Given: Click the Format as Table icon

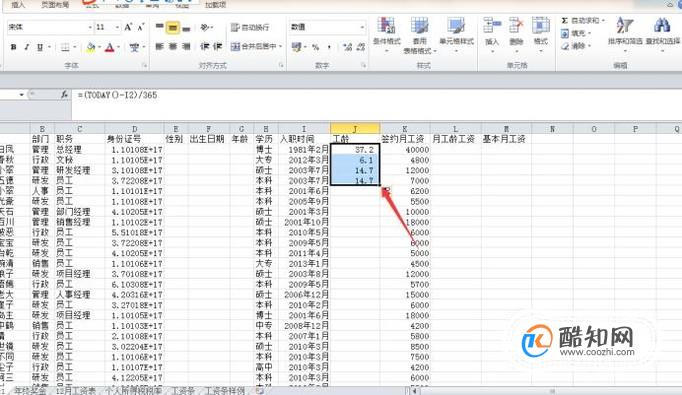Looking at the screenshot, I should tap(419, 26).
